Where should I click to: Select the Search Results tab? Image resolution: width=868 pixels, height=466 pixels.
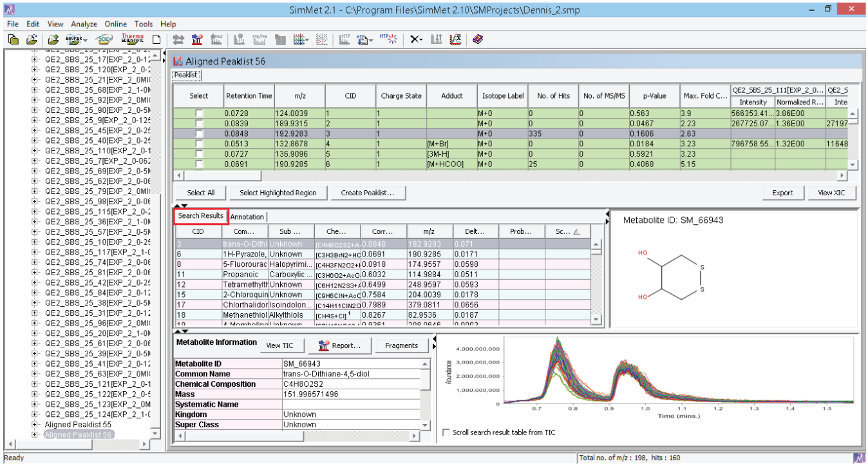click(201, 216)
